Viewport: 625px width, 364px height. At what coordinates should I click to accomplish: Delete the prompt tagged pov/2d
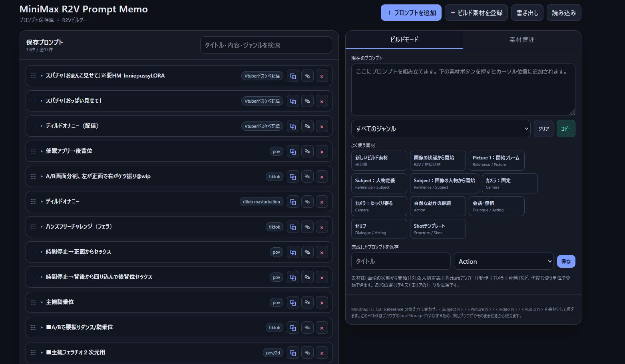pyautogui.click(x=322, y=353)
